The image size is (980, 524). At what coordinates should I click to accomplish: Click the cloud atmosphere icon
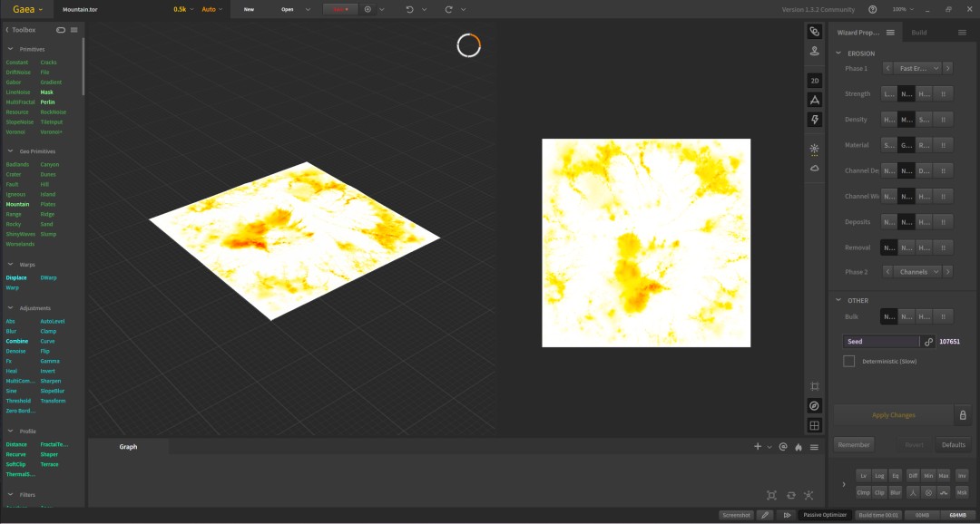click(x=814, y=168)
